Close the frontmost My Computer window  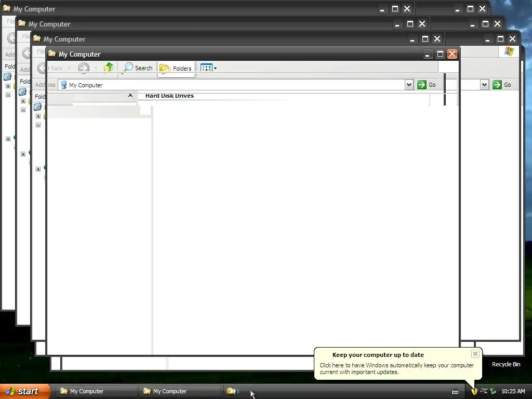click(452, 54)
